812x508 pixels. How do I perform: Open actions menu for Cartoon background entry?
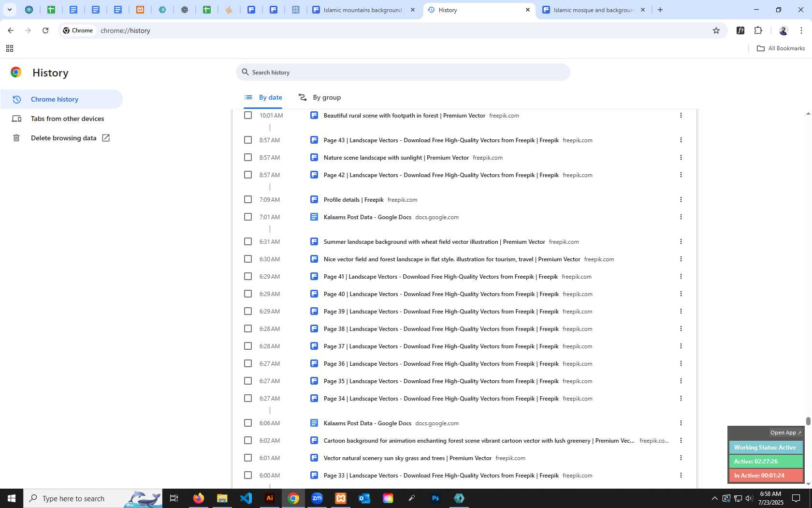tap(681, 440)
